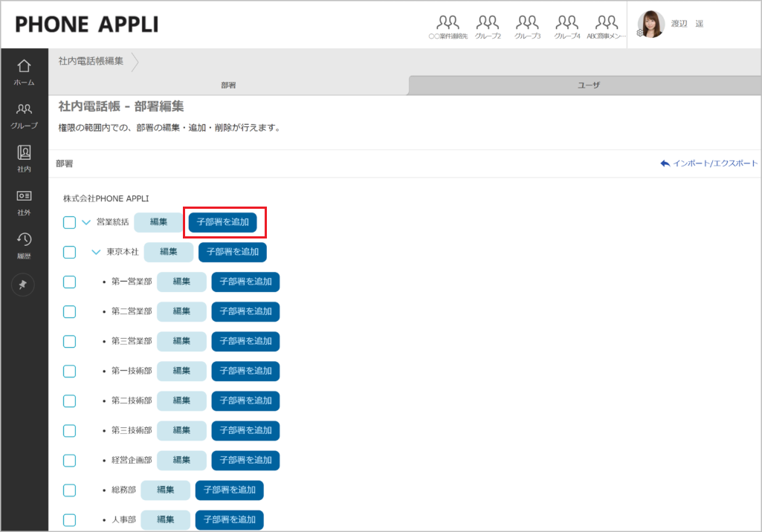Viewport: 762px width, 532px height.
Task: Select the 総務部 checkbox
Action: 69,490
